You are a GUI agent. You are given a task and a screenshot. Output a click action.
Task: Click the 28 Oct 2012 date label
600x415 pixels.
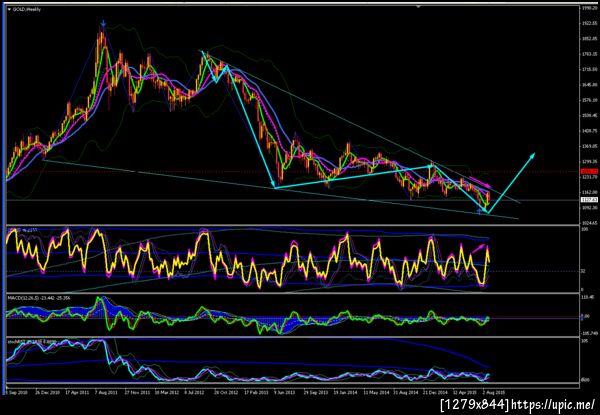225,392
